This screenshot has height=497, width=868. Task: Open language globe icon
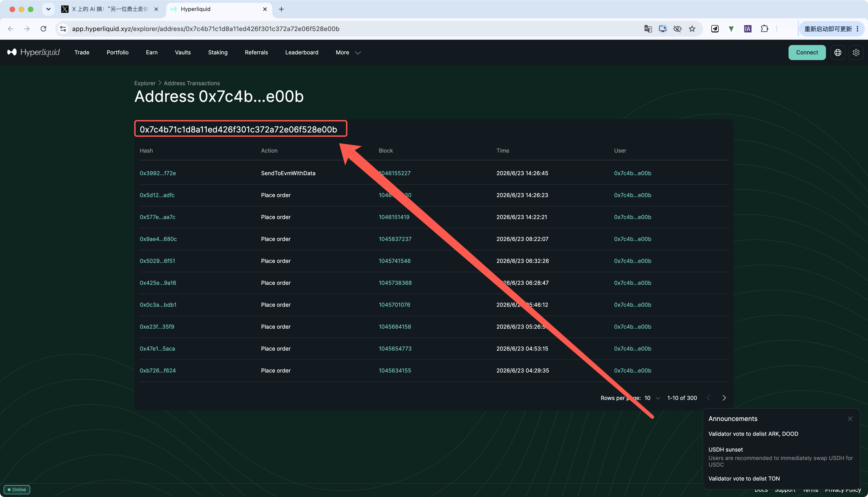click(x=838, y=53)
